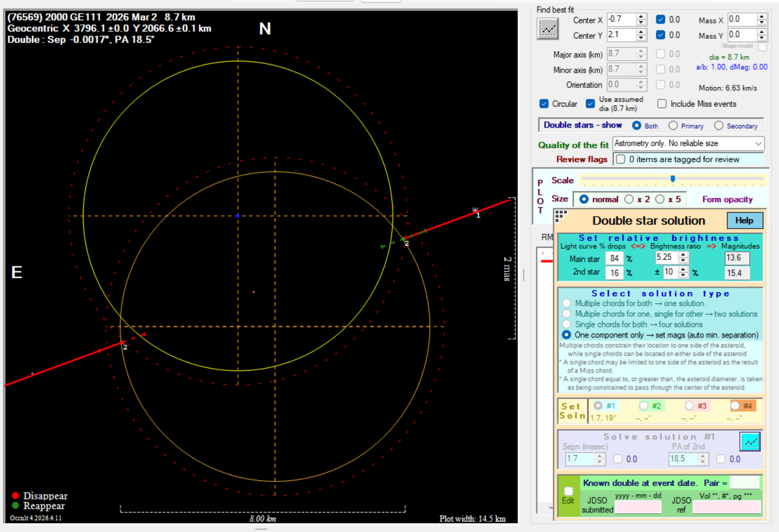Increase Center X with the up arrow
Screen dimensions: 779x532
(641, 16)
